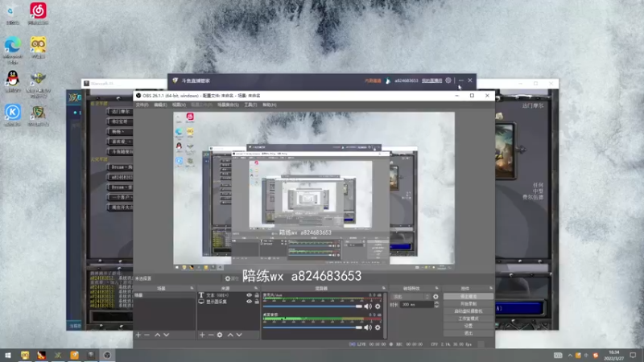The width and height of the screenshot is (644, 362).
Task: Open scene transition properties gear
Action: pyautogui.click(x=436, y=297)
